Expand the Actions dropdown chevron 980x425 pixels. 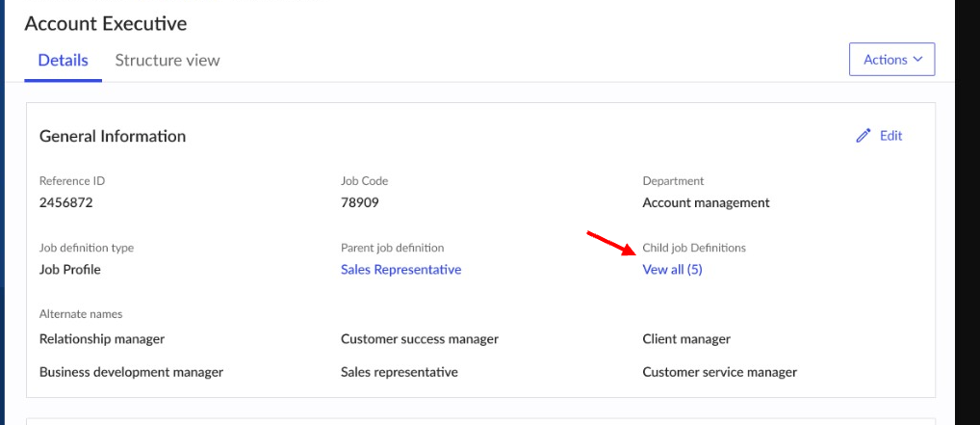click(x=917, y=60)
